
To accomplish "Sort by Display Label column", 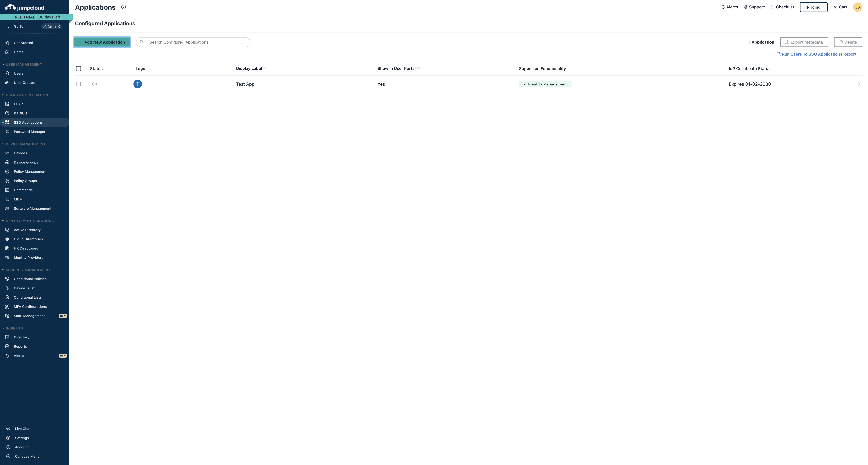I will click(x=251, y=68).
